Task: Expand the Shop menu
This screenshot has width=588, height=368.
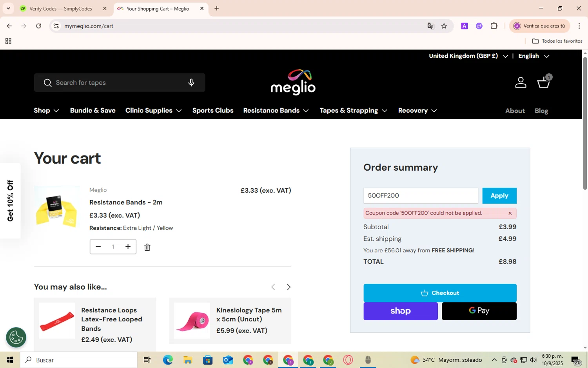Action: click(x=46, y=111)
